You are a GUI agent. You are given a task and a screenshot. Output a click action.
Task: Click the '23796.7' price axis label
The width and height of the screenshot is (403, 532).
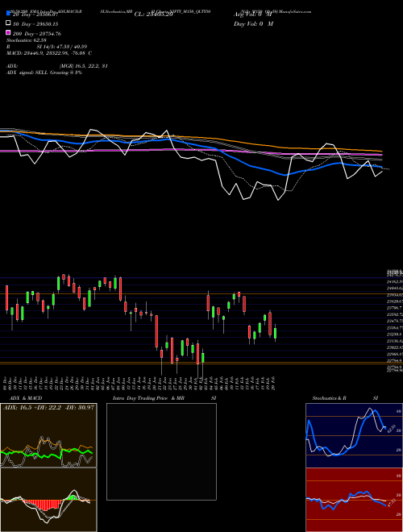(x=394, y=308)
